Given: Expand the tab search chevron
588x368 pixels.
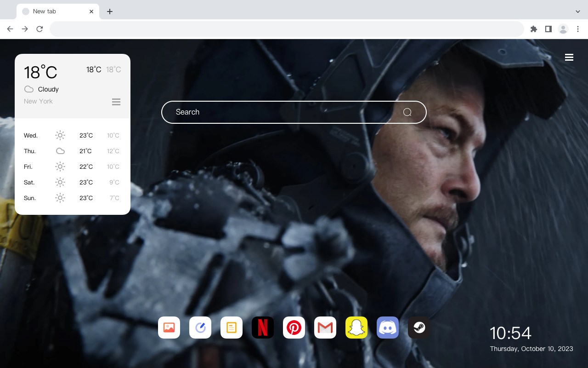Looking at the screenshot, I should [578, 11].
